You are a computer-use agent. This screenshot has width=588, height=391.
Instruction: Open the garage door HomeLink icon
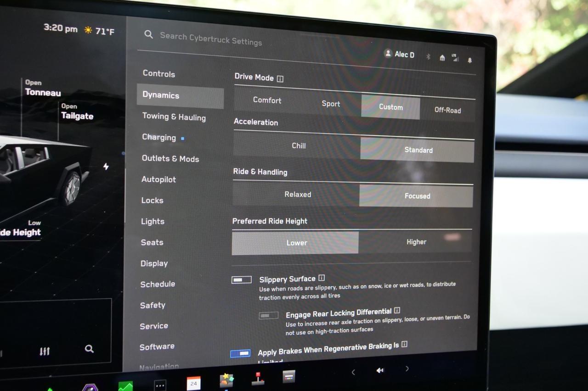click(x=442, y=57)
